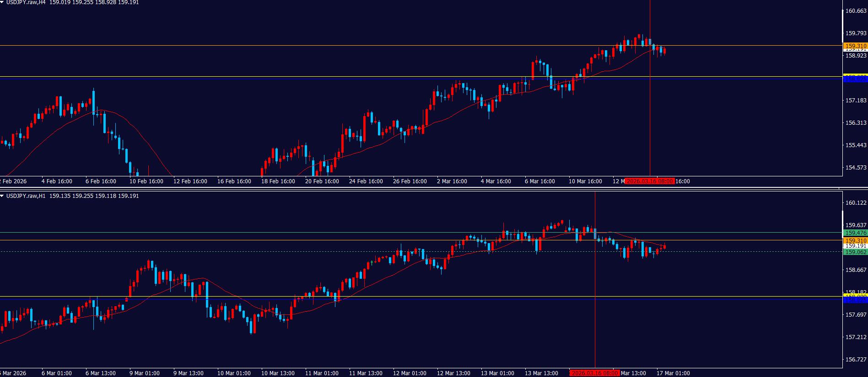This screenshot has height=377, width=868.
Task: Select the USDJPY.raw,H4 chart title text
Action: click(26, 2)
